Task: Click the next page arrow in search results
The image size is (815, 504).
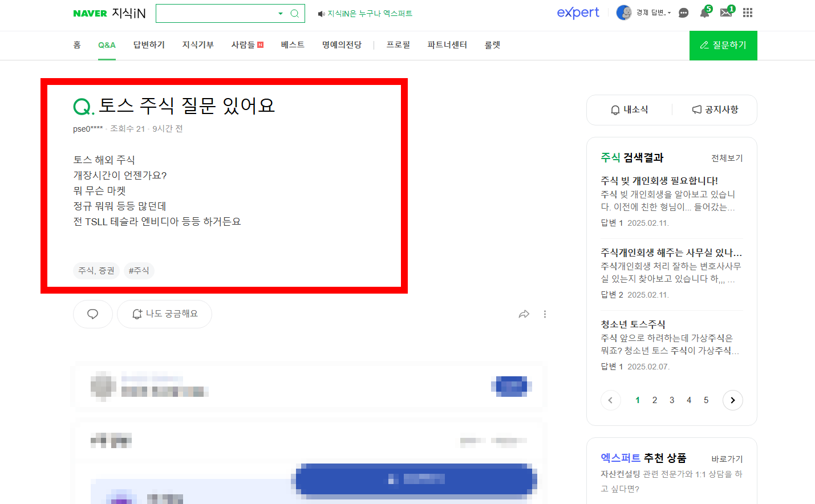Action: (733, 400)
